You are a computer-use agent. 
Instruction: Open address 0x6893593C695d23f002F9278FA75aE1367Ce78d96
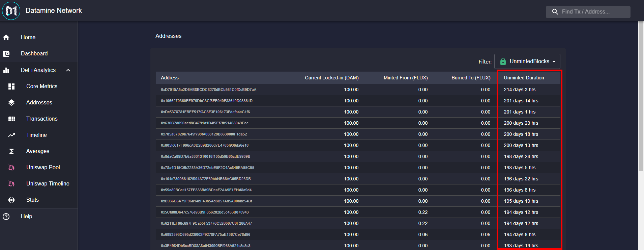205,234
